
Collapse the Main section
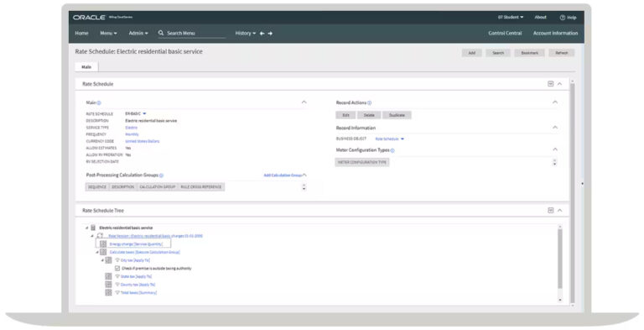click(x=304, y=102)
